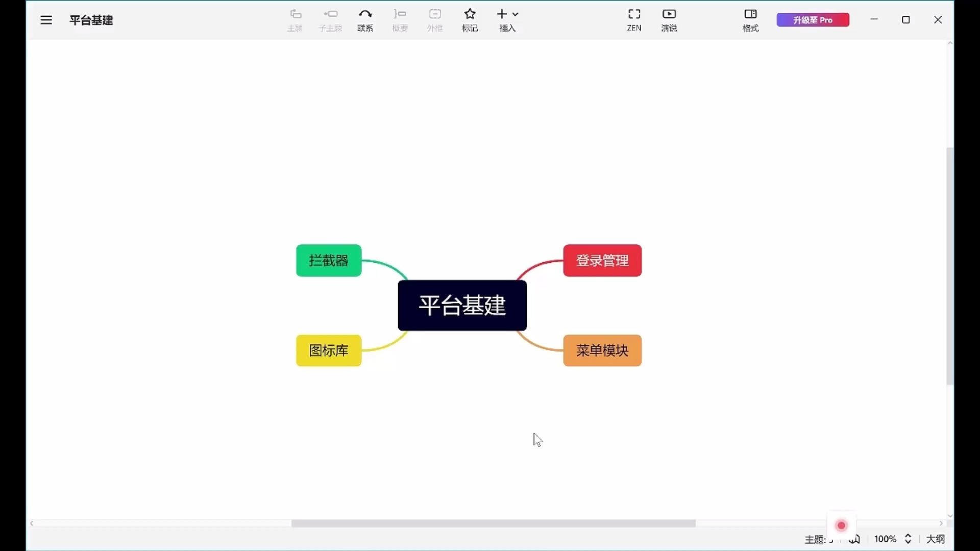Open the hamburger main menu

(46, 20)
